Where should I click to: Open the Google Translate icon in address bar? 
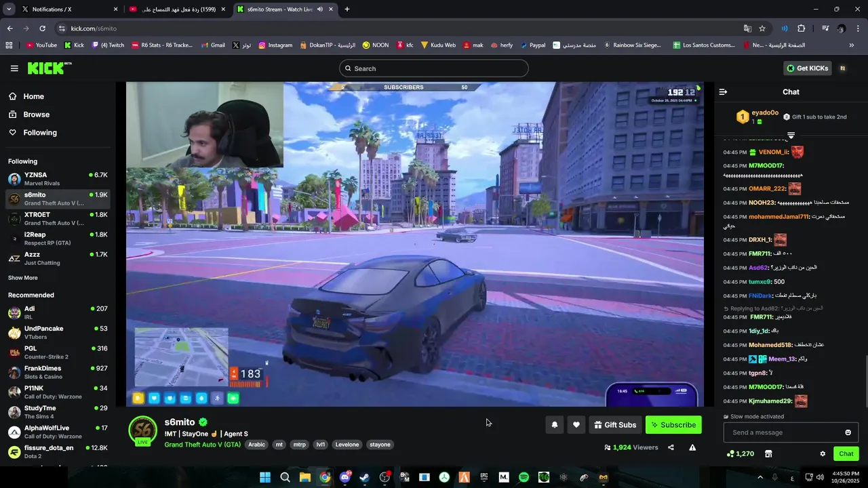747,28
